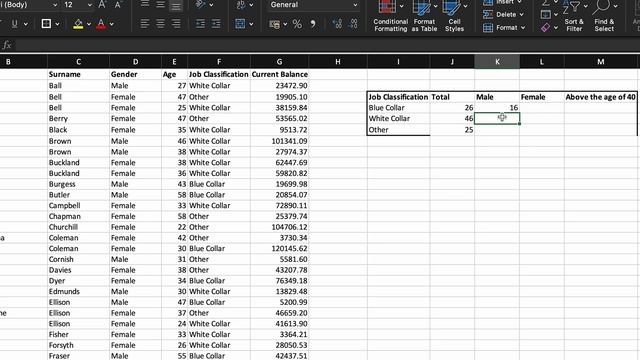
Task: Click the Accounting Number Format icon
Action: [275, 24]
